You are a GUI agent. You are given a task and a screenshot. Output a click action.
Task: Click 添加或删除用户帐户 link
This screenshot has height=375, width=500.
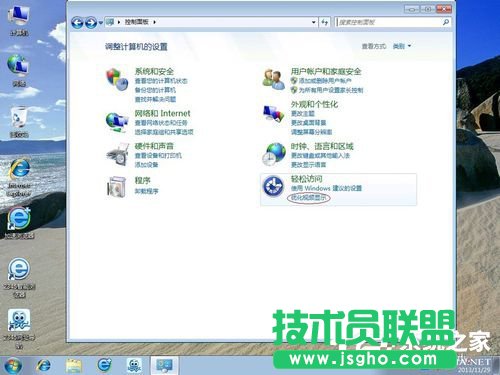click(325, 81)
